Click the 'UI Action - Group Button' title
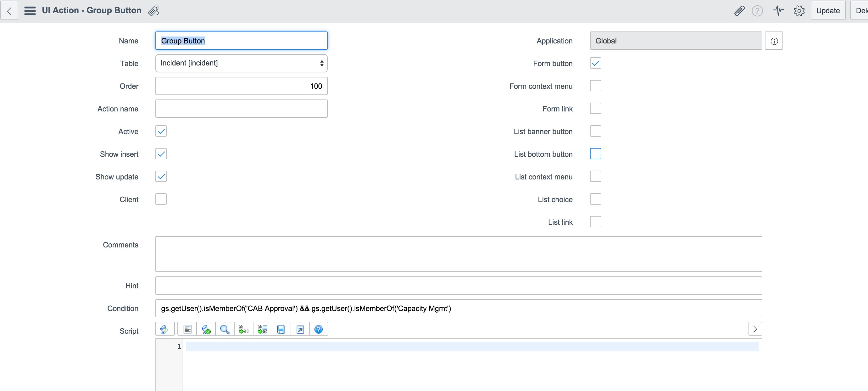 pyautogui.click(x=92, y=10)
